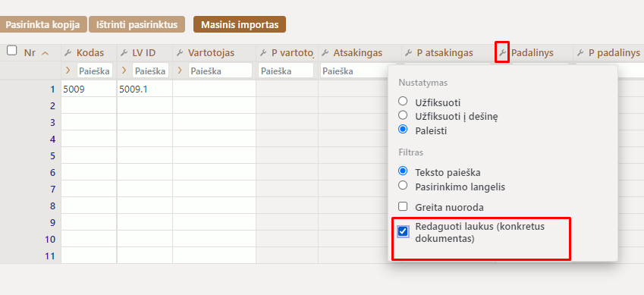The width and height of the screenshot is (644, 295).
Task: Click the Vartotojas column header
Action: [x=211, y=53]
